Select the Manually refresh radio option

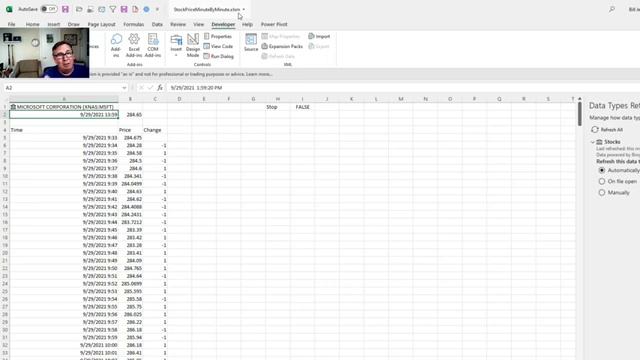[602, 192]
